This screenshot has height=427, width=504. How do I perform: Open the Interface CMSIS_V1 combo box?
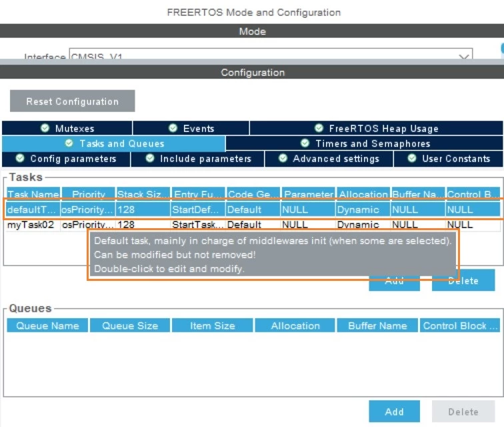pyautogui.click(x=271, y=54)
